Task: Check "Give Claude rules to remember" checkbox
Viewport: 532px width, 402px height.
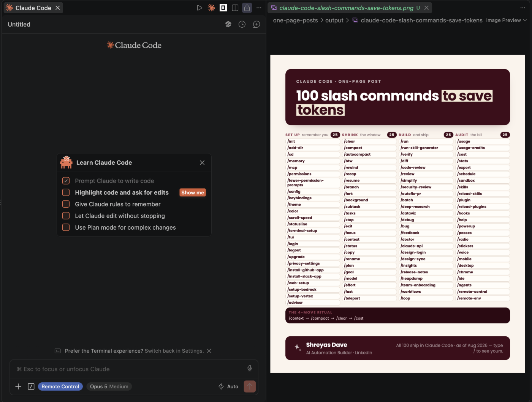Action: coord(66,204)
